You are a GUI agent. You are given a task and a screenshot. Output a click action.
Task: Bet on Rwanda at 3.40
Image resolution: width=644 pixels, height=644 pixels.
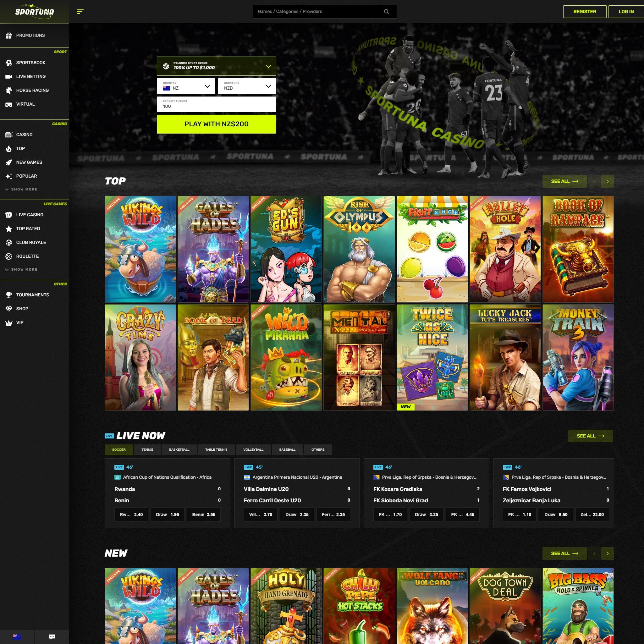point(131,515)
